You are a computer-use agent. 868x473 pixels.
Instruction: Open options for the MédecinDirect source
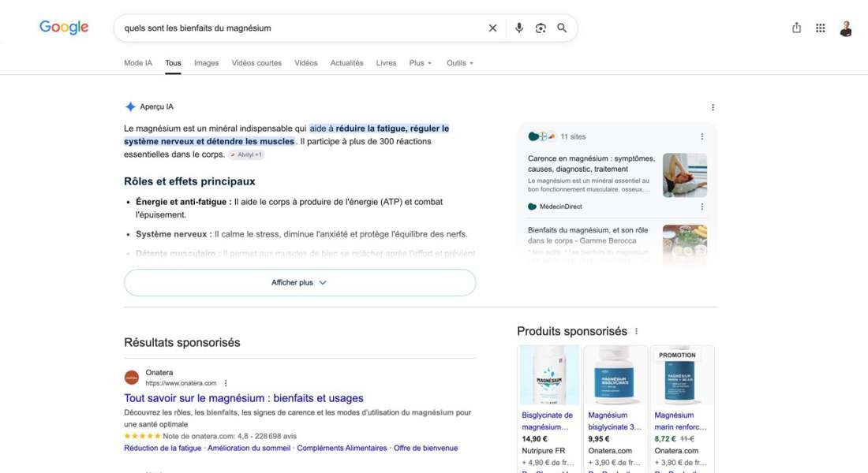(x=702, y=207)
